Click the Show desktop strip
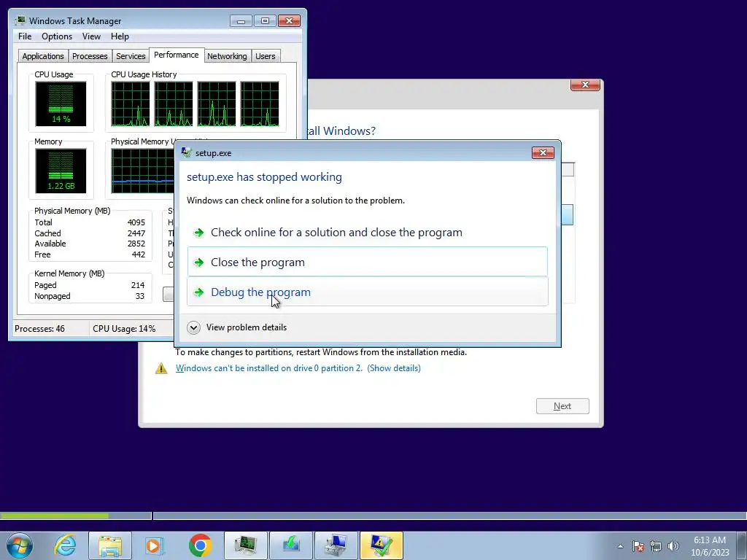 743,545
